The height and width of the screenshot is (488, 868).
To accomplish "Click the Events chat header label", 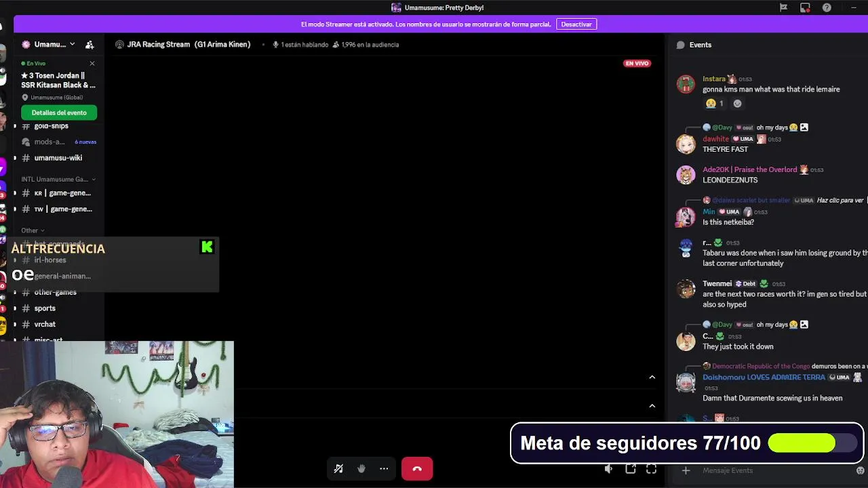I will tap(701, 45).
